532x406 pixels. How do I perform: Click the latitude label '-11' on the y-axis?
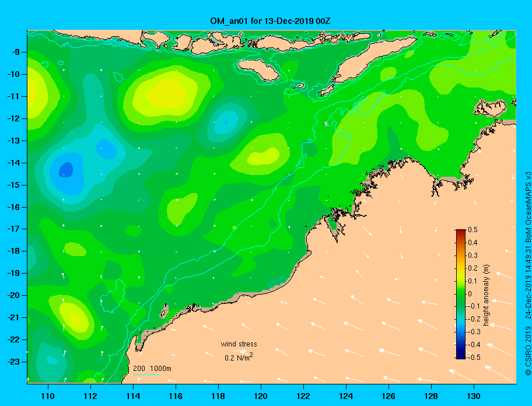pos(13,96)
